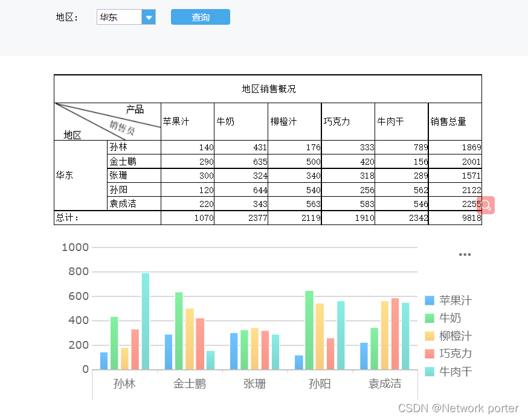Click the 金士鹏 row name cell
This screenshot has height=420, width=528.
pos(134,161)
